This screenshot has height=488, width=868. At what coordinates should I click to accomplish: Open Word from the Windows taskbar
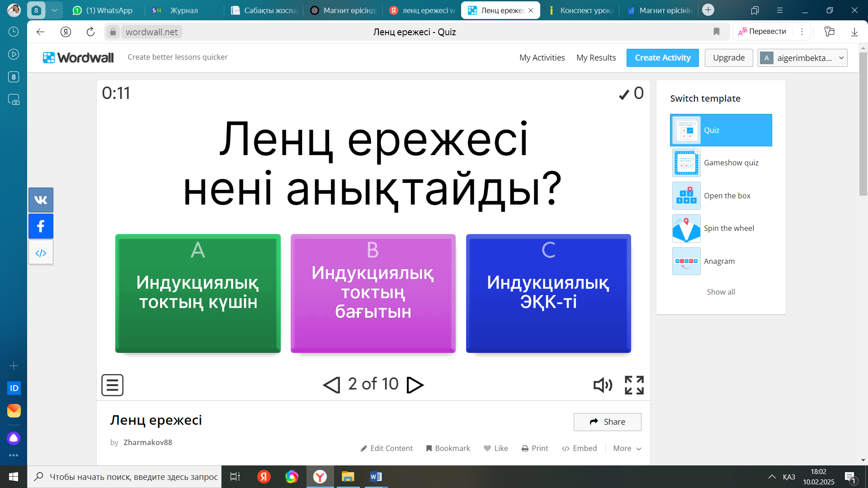coord(375,477)
